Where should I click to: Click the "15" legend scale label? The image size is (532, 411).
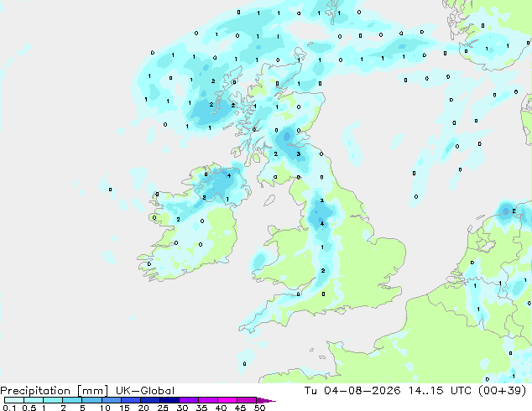[x=124, y=408]
